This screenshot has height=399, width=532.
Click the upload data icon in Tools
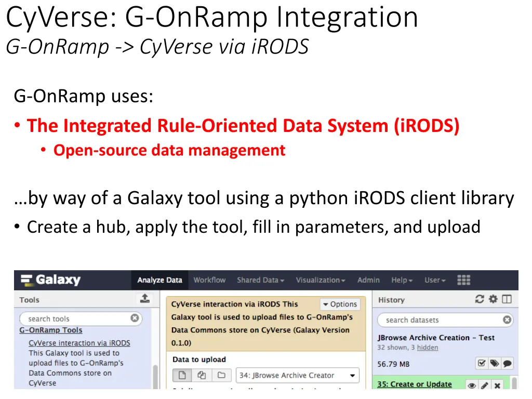tap(145, 299)
